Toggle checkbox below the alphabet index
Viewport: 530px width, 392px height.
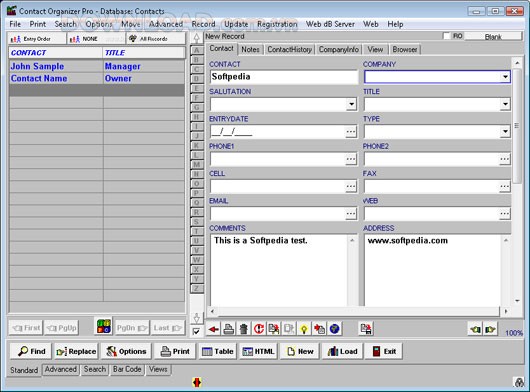[x=196, y=332]
